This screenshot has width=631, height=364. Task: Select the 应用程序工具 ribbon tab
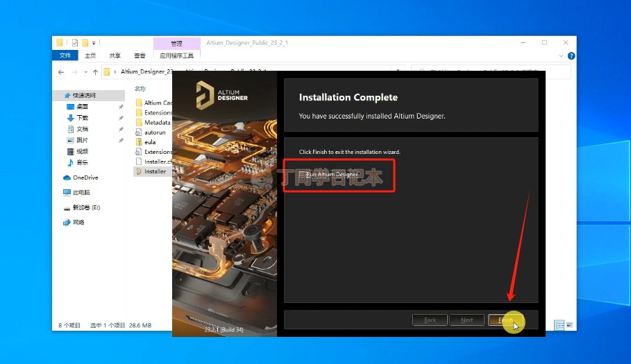[x=177, y=55]
